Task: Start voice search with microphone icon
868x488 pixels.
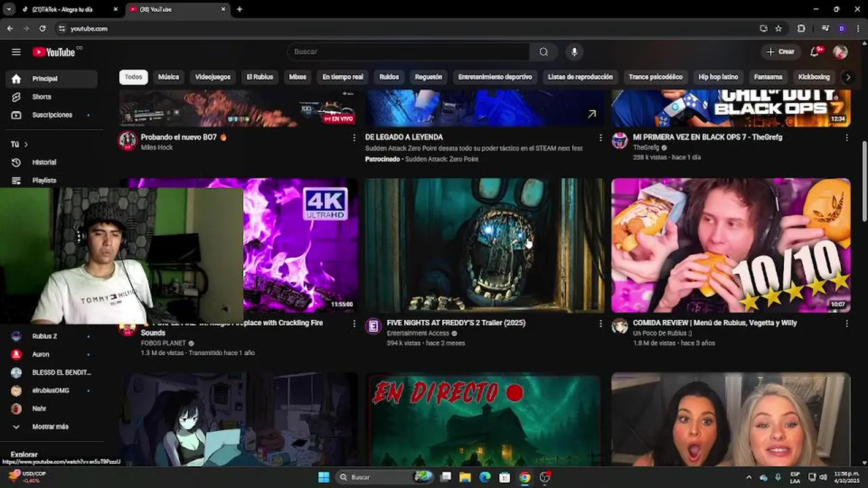Action: 574,52
